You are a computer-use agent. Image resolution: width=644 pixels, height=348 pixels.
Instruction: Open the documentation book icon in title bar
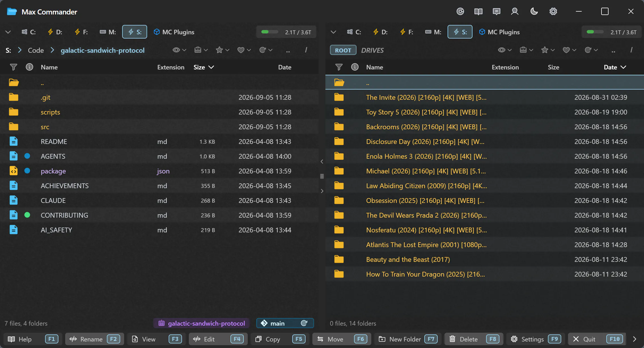click(x=478, y=12)
